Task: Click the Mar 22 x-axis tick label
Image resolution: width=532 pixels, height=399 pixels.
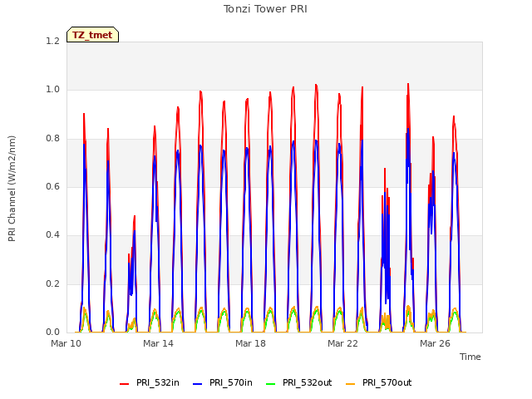Action: (342, 343)
